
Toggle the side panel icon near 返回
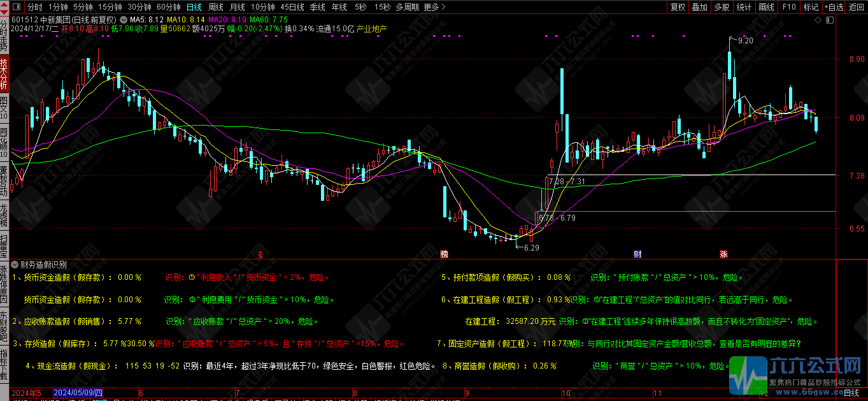[830, 20]
